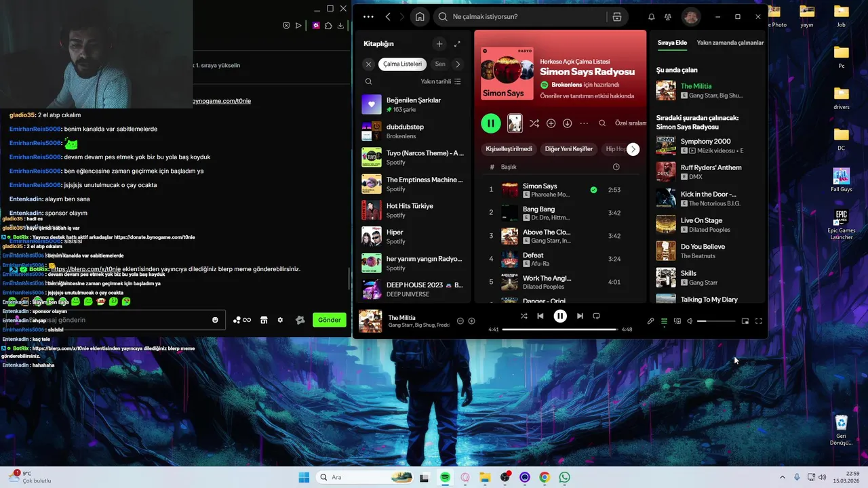Add The Militia to playlist with plus icon
This screenshot has width=868, height=488.
click(x=472, y=321)
